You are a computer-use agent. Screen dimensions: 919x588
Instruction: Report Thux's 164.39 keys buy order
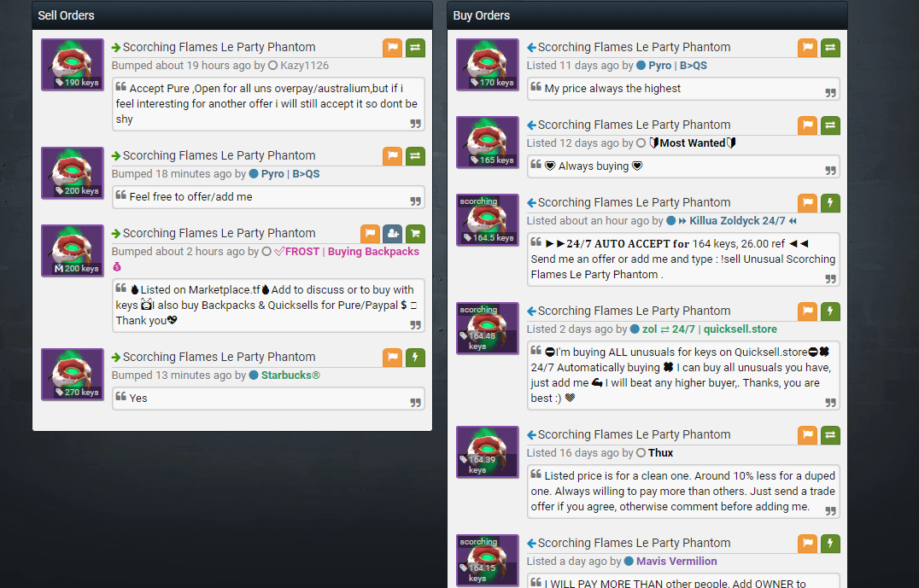807,435
